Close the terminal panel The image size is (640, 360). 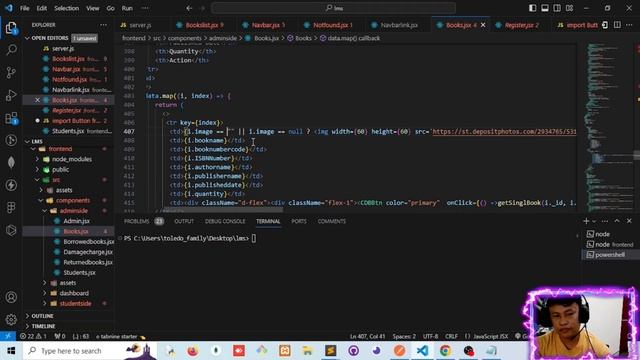click(x=629, y=221)
